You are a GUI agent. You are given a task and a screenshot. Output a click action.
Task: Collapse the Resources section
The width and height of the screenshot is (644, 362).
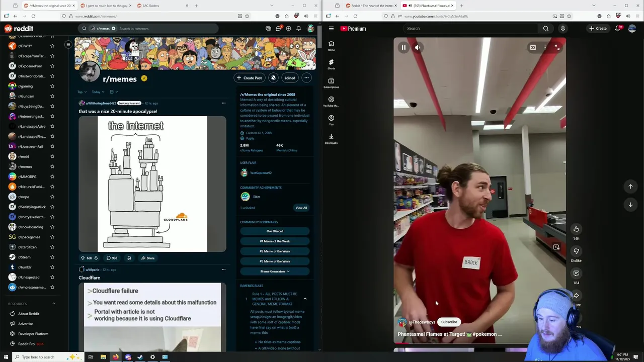tap(54, 304)
